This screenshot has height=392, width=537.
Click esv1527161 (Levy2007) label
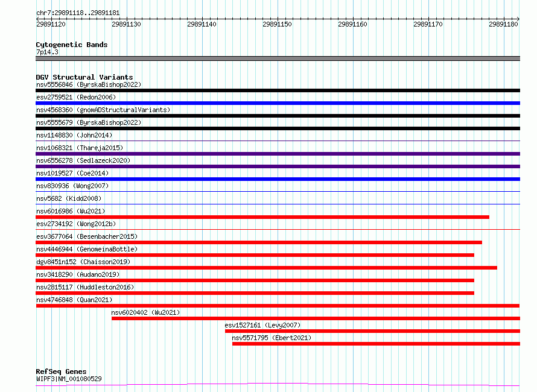point(262,325)
